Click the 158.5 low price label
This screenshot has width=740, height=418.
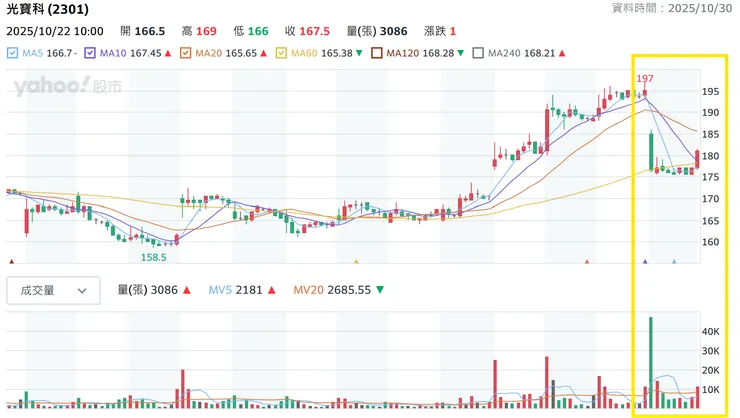pyautogui.click(x=153, y=258)
